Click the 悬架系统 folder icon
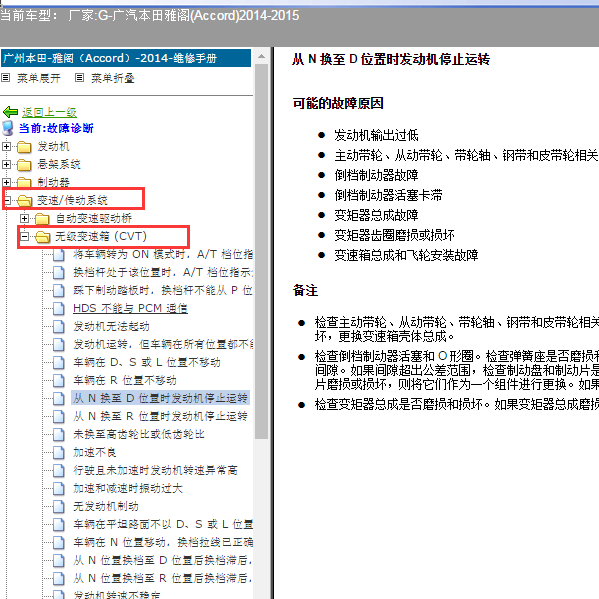Viewport: 599px width, 599px height. coord(24,164)
